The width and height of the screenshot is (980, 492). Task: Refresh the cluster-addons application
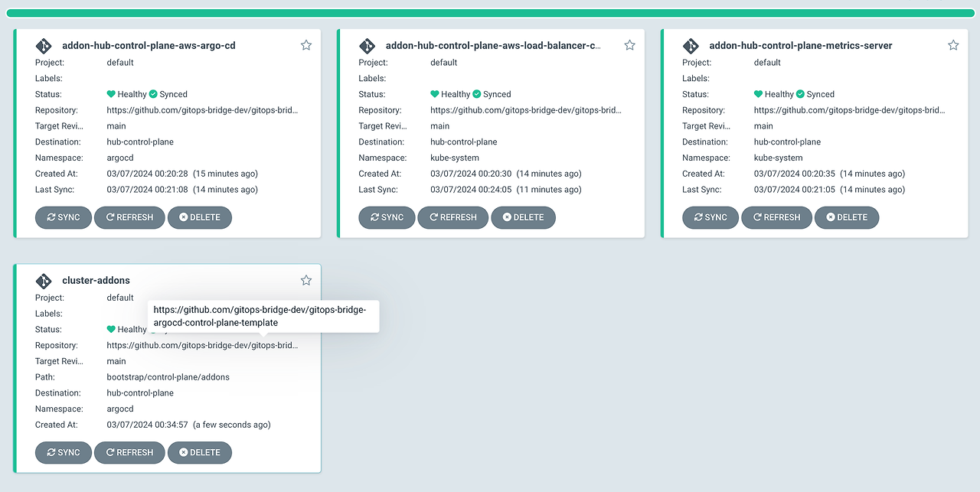(129, 452)
